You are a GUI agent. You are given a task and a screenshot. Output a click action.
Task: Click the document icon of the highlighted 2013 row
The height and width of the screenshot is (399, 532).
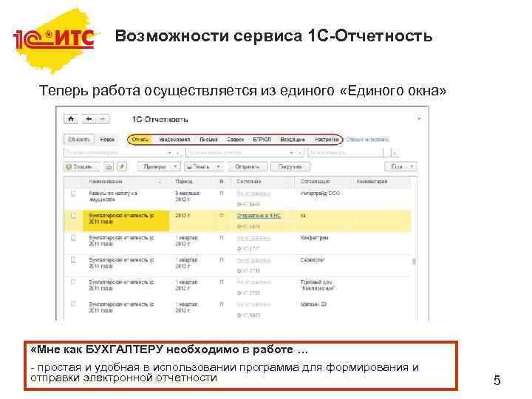coord(73,216)
